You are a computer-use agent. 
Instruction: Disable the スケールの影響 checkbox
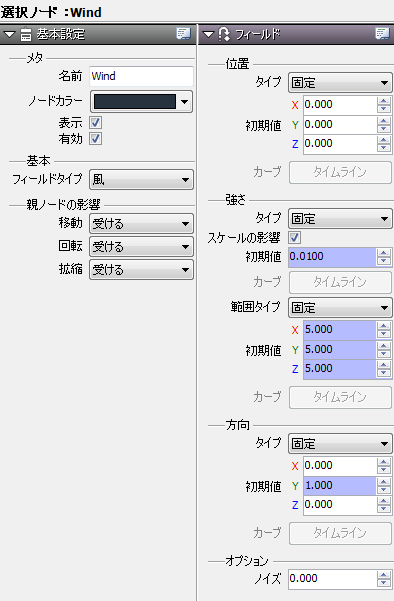point(294,238)
